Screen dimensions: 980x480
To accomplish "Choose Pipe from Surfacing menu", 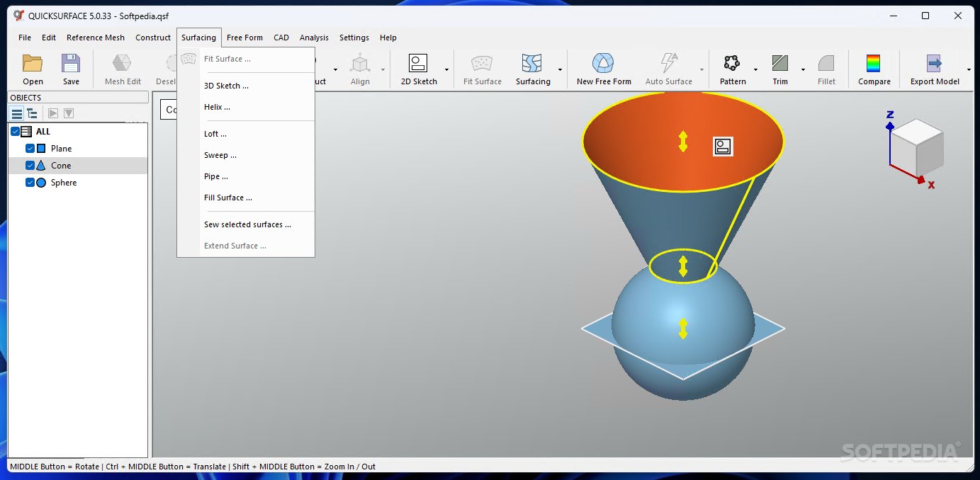I will pyautogui.click(x=246, y=176).
